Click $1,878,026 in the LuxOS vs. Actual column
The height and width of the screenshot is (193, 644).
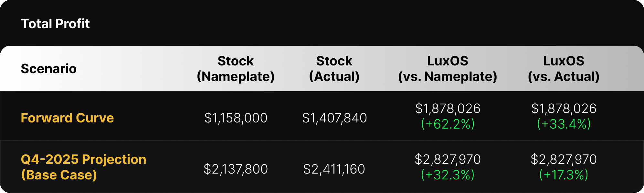(564, 108)
